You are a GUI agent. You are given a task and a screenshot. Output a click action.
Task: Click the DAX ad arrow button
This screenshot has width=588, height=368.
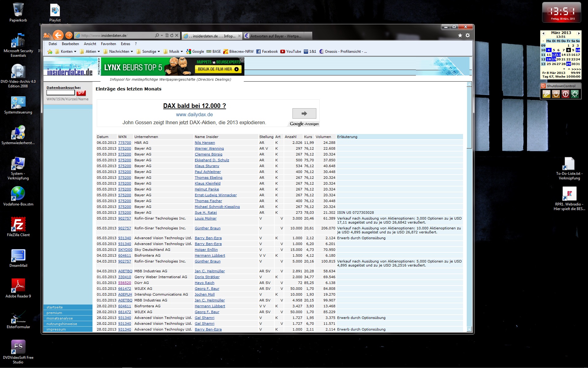(x=304, y=113)
